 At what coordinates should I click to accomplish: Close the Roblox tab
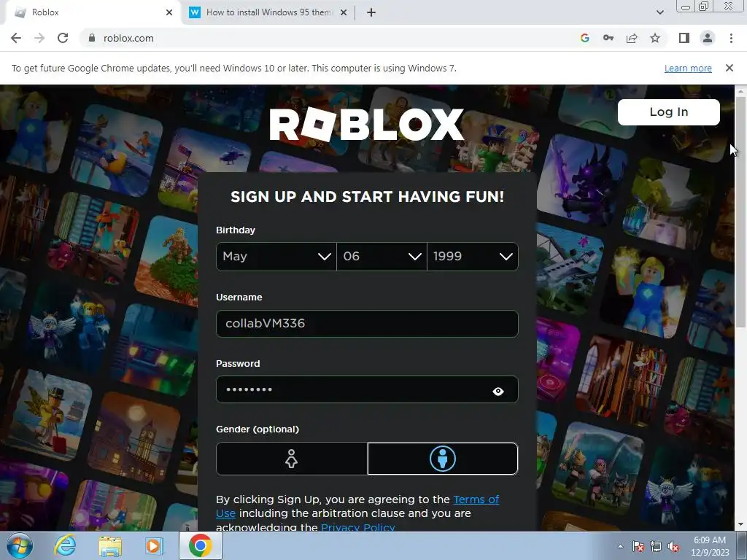coord(169,13)
